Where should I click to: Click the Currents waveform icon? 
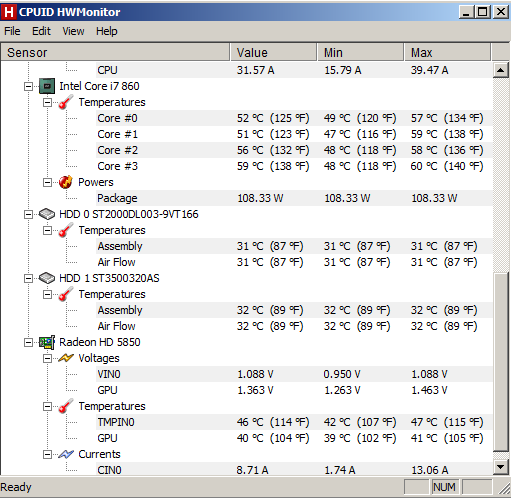point(66,454)
